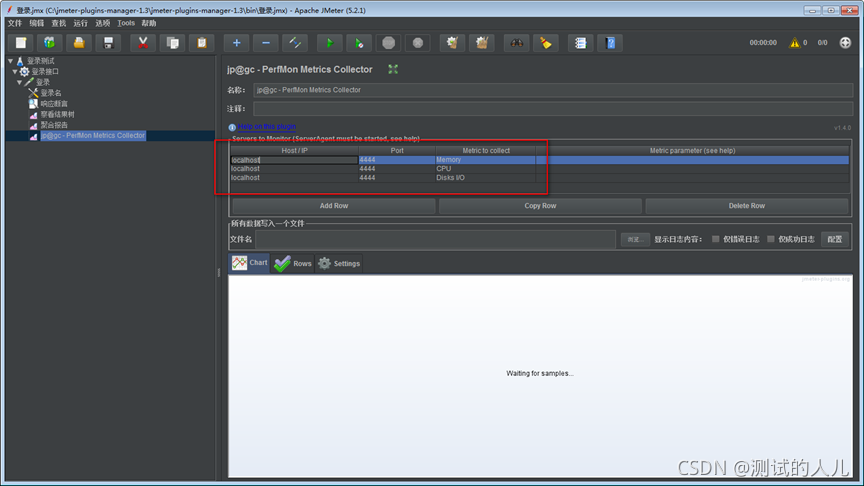Collapse the 登录接口 thread group node
864x486 pixels.
pos(15,72)
